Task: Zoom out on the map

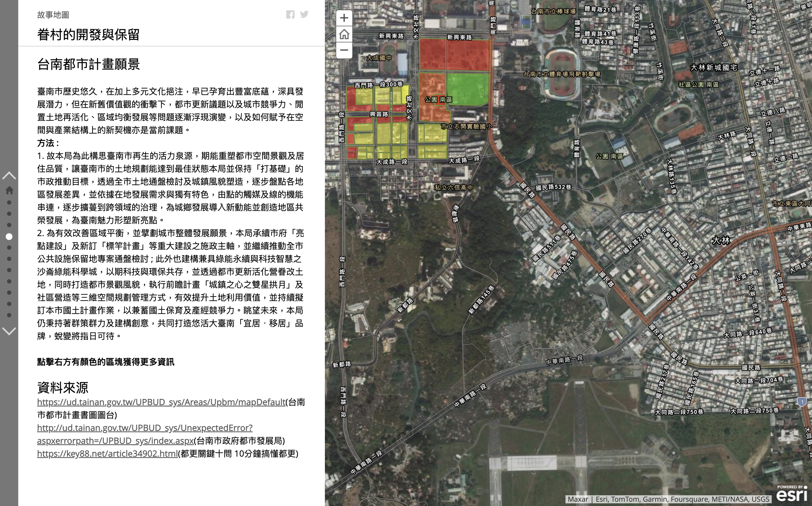Action: 344,50
